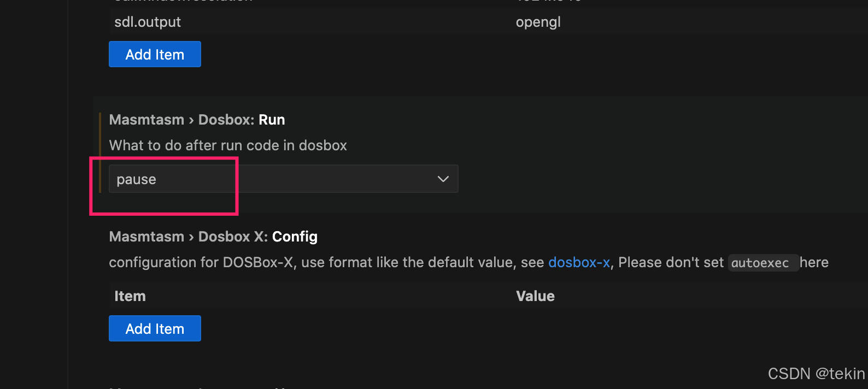This screenshot has height=389, width=868.
Task: Open the dosbox-x link
Action: tap(579, 262)
